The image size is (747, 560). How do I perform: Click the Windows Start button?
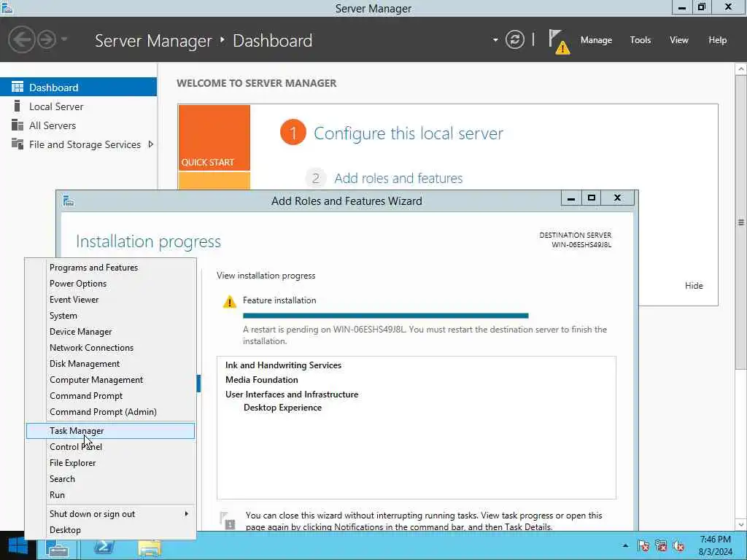pyautogui.click(x=18, y=545)
